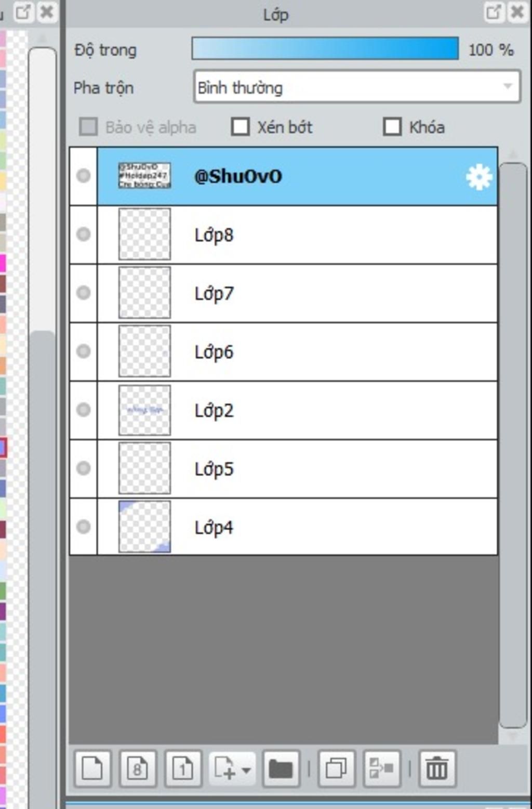Add a new 8-bit layer

click(137, 768)
